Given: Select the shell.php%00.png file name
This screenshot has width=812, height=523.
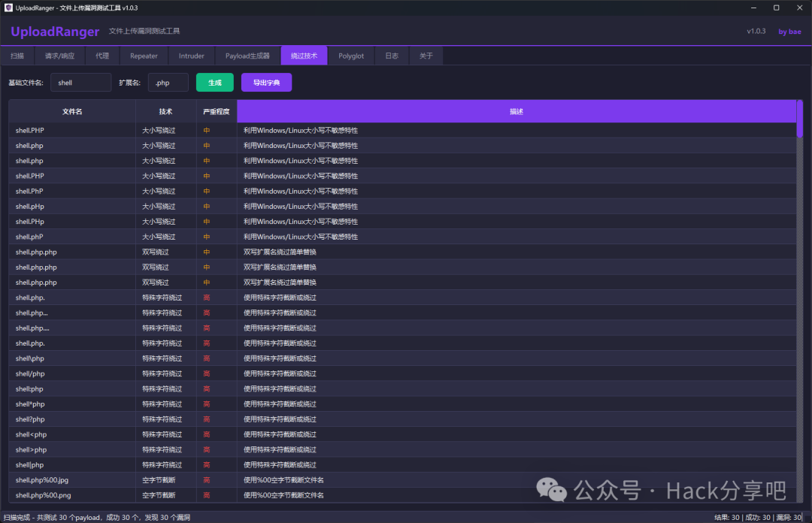Looking at the screenshot, I should coord(43,495).
